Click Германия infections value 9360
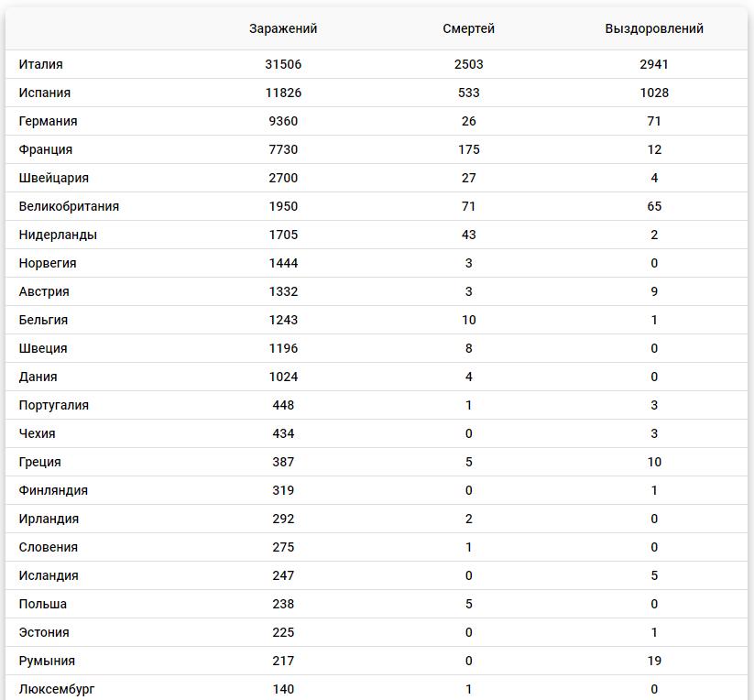 click(x=283, y=121)
